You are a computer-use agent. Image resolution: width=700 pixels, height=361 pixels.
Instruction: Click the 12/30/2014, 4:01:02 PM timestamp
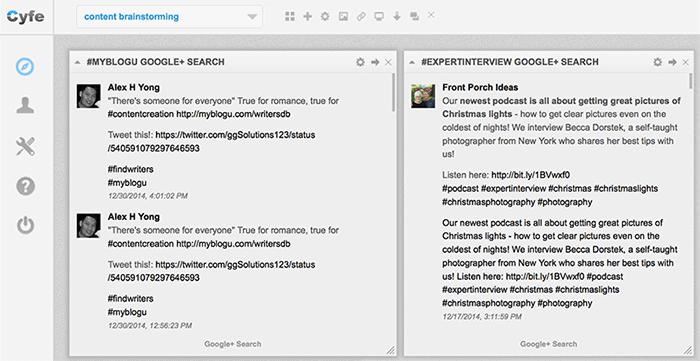click(148, 196)
